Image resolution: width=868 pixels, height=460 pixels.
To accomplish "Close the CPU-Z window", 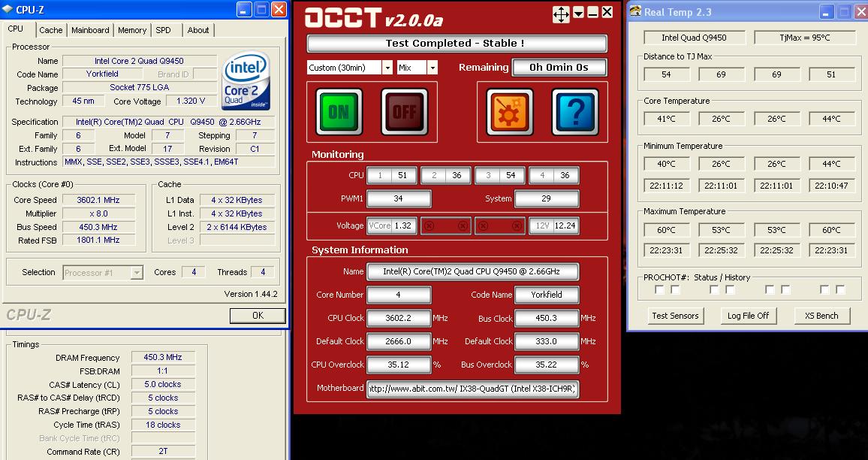I will tap(279, 10).
